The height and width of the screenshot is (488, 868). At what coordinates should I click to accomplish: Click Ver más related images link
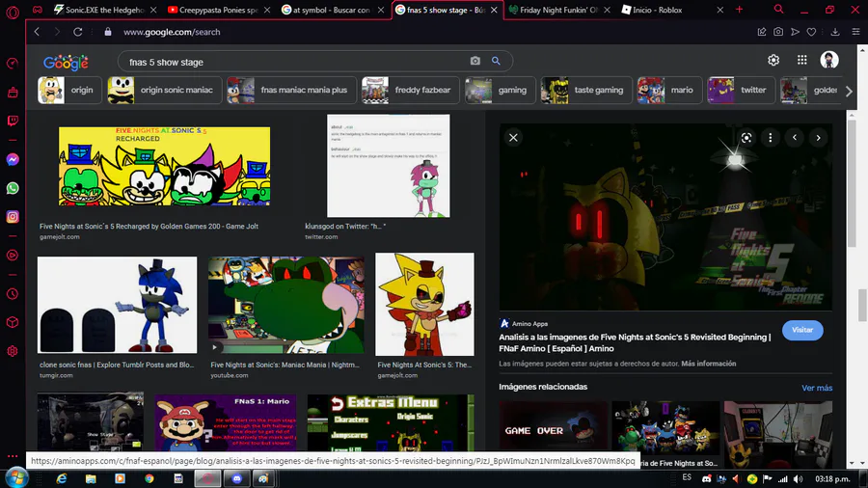pos(817,388)
